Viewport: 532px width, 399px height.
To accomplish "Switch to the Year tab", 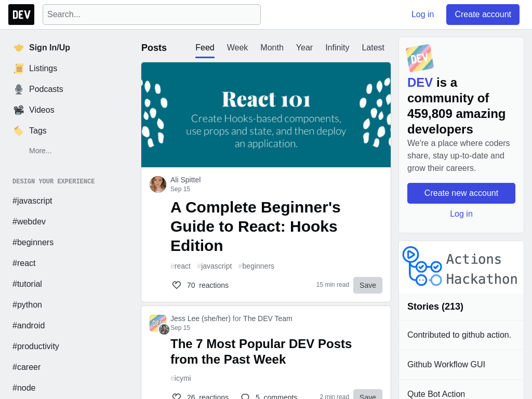I will pos(304,47).
